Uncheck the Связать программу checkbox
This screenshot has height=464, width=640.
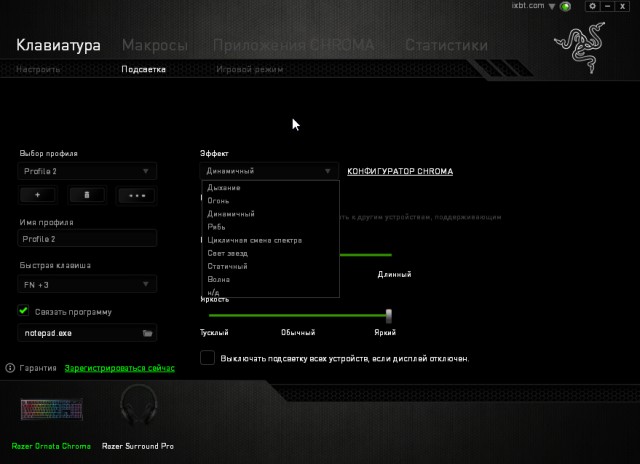click(23, 311)
